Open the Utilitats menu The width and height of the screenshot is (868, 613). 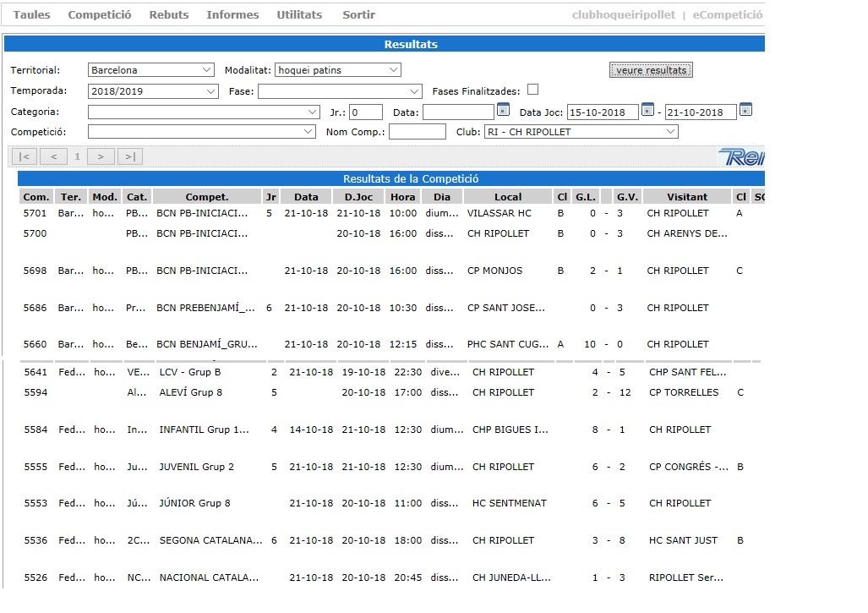[x=299, y=15]
